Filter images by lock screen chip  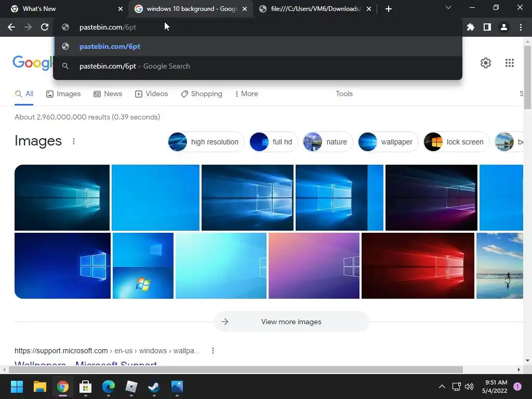[456, 142]
